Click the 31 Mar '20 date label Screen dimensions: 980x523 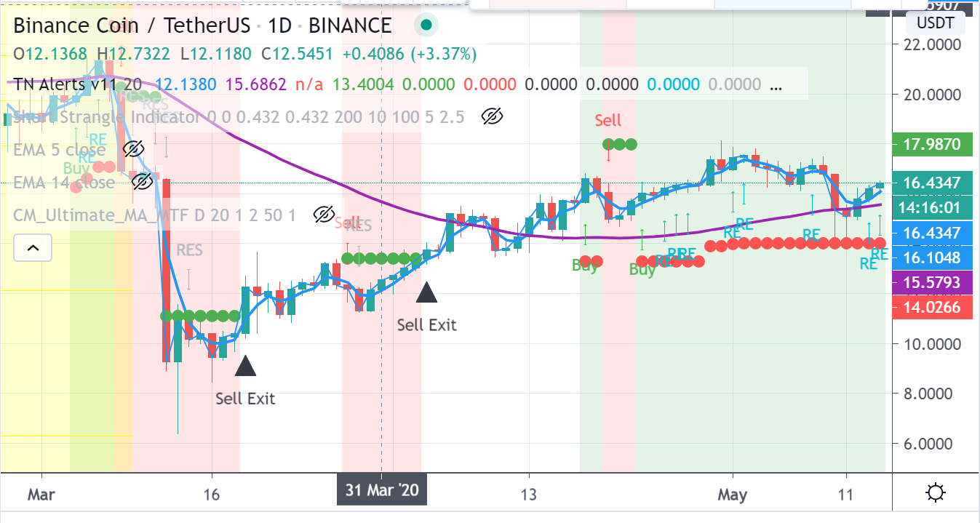(x=382, y=490)
